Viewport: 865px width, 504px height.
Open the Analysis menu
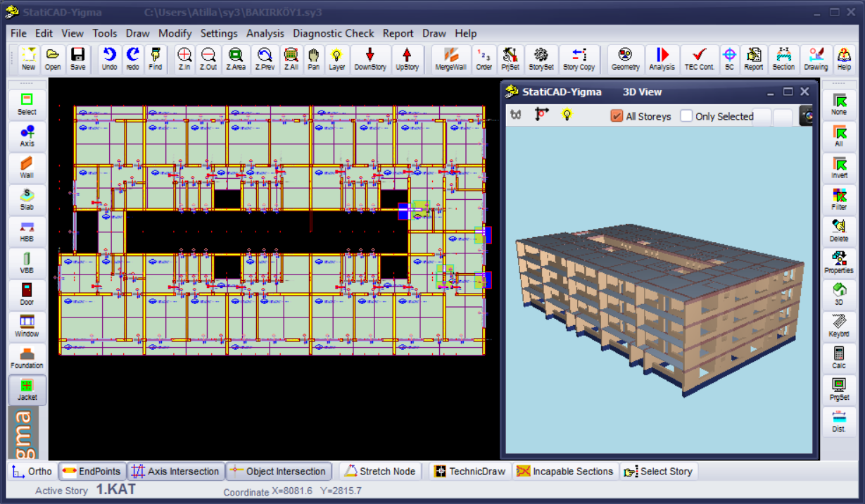tap(265, 33)
